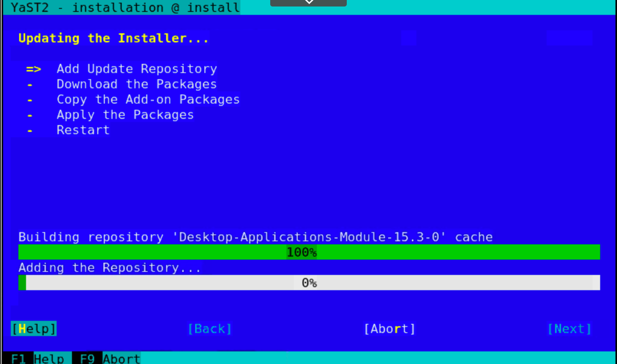
Task: Select the Restart step
Action: pyautogui.click(x=83, y=130)
